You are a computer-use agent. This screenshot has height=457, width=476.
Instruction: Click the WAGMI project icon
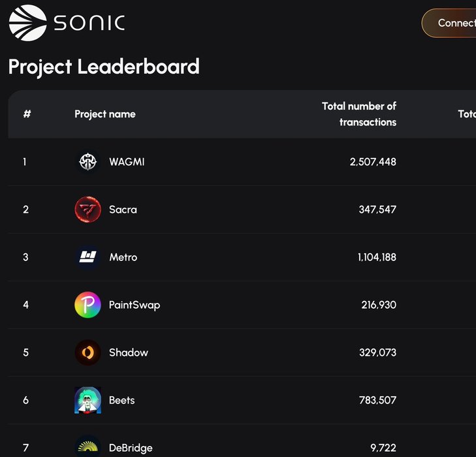pos(87,162)
